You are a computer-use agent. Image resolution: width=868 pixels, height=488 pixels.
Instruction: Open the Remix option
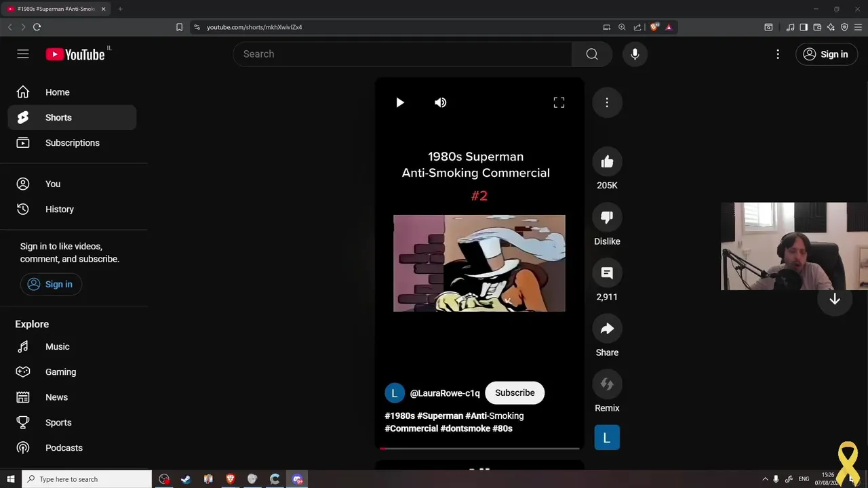click(x=607, y=384)
